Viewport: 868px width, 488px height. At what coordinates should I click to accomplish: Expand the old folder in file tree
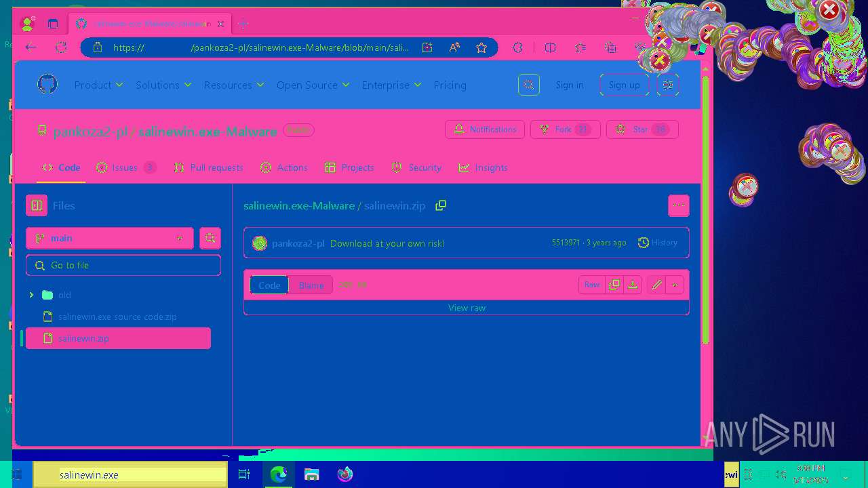click(x=31, y=295)
